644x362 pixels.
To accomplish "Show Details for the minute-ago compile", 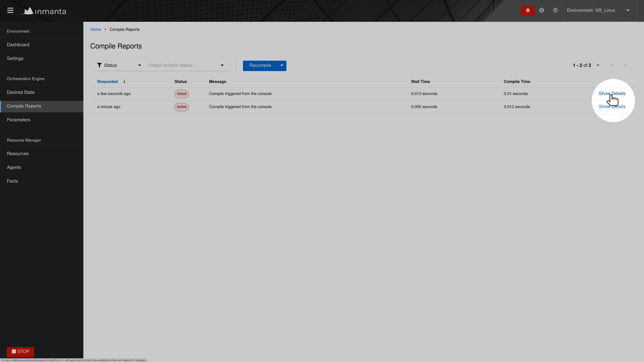I will tap(612, 107).
